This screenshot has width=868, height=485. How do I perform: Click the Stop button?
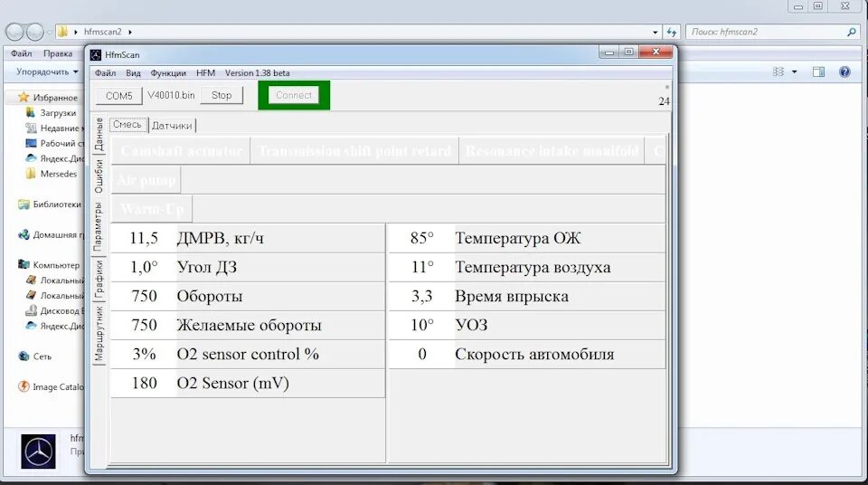tap(222, 95)
